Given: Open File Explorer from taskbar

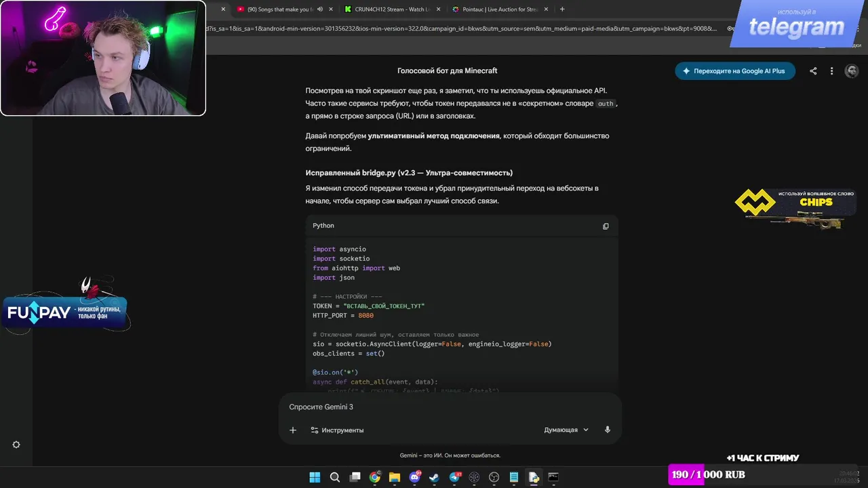Looking at the screenshot, I should (394, 477).
